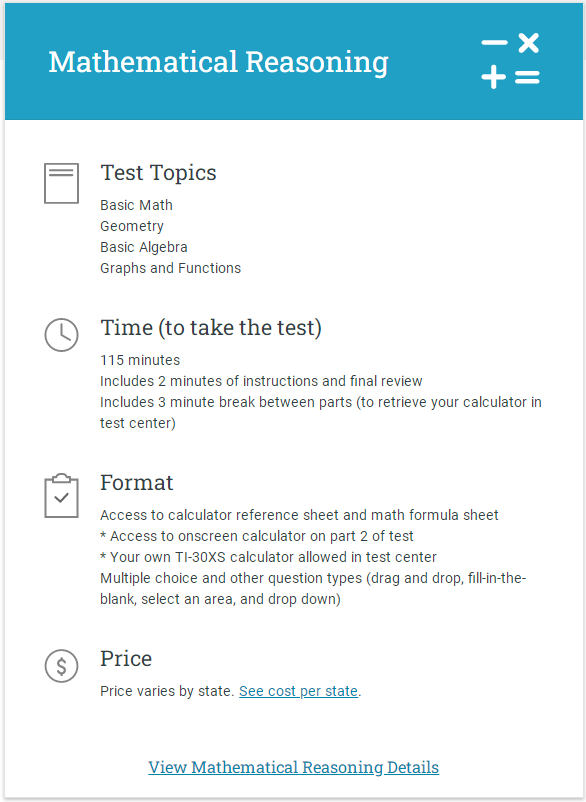Screen dimensions: 586x802
Task: Click the Format section heading
Action: coord(137,482)
